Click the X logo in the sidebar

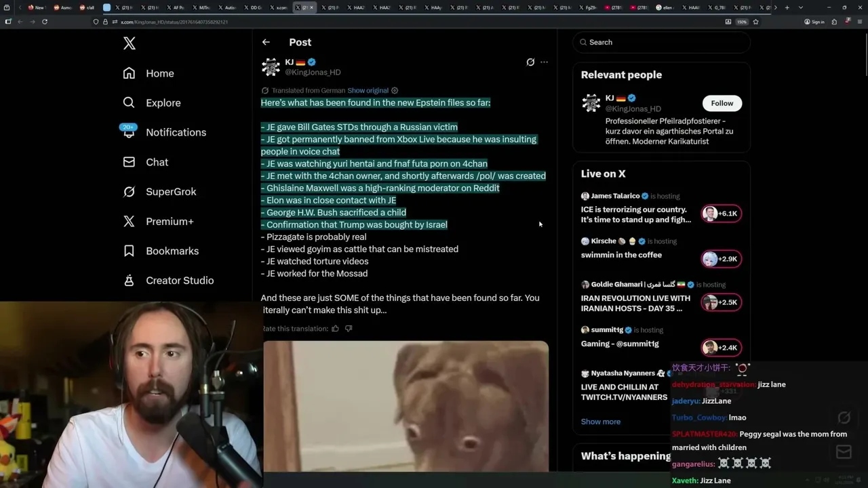[130, 43]
